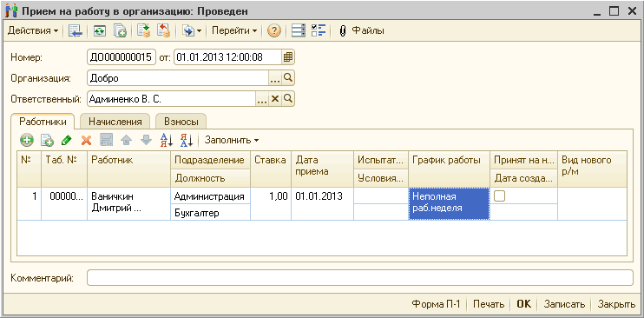The width and height of the screenshot is (644, 318).
Task: Click the OK button
Action: click(x=523, y=304)
